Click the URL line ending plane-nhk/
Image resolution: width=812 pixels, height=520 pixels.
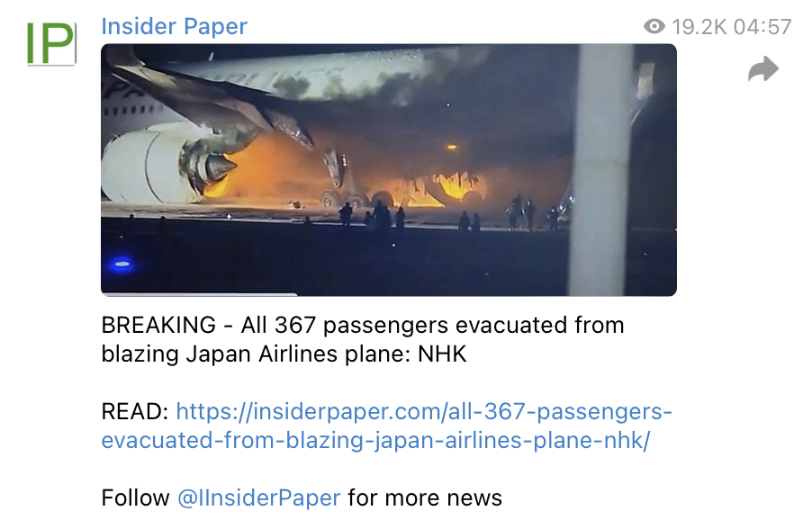(375, 440)
